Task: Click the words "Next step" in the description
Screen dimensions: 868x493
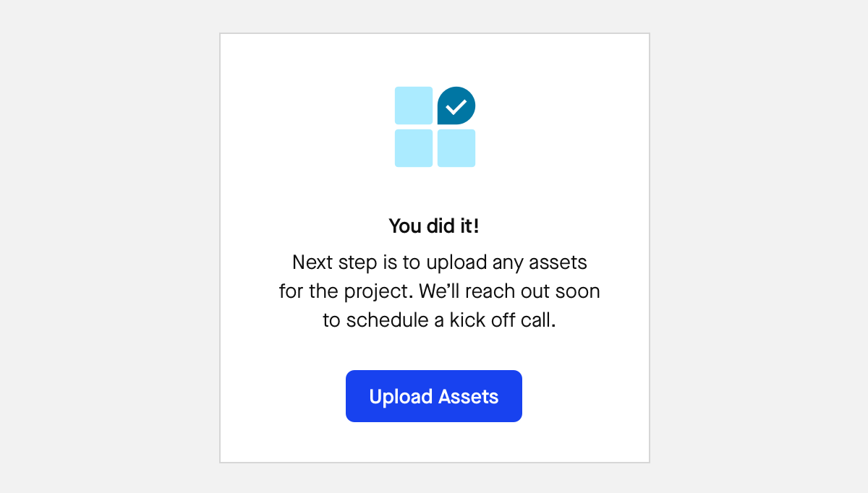Action: click(324, 262)
